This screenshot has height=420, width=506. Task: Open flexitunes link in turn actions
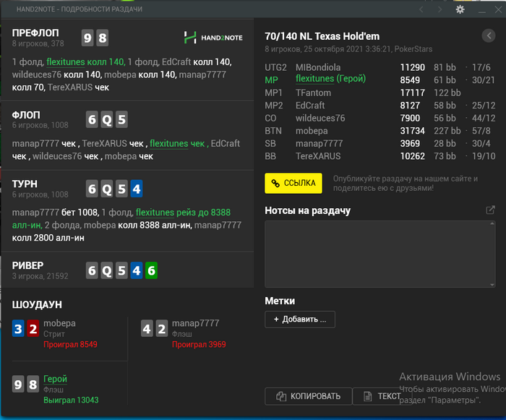(x=155, y=212)
